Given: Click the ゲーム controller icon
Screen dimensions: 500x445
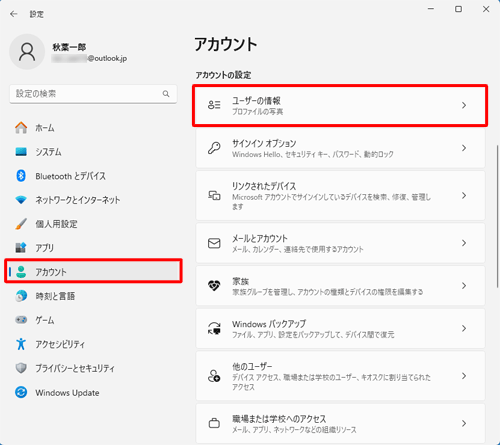Looking at the screenshot, I should pos(21,320).
